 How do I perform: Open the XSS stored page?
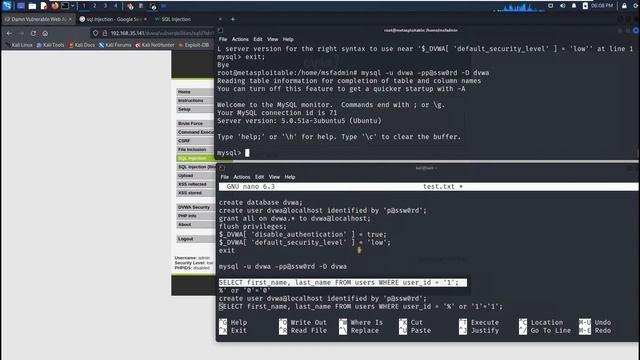(195, 193)
